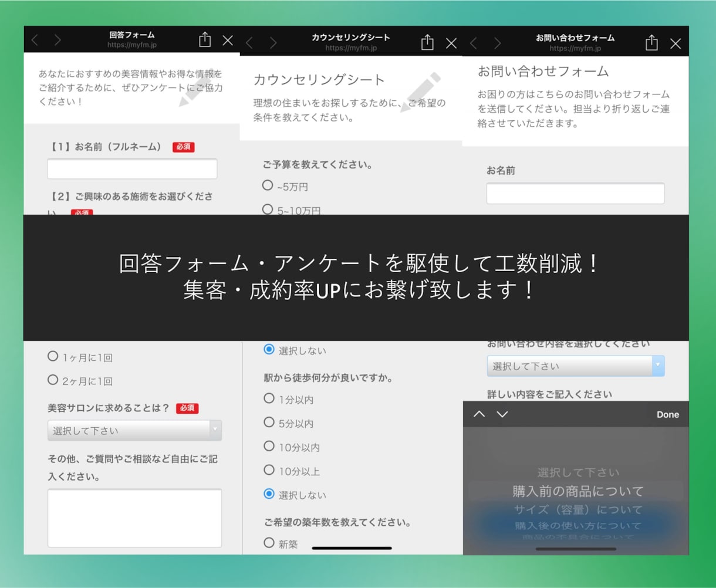Select the 2ヶ月に1回 radio option

tap(53, 380)
